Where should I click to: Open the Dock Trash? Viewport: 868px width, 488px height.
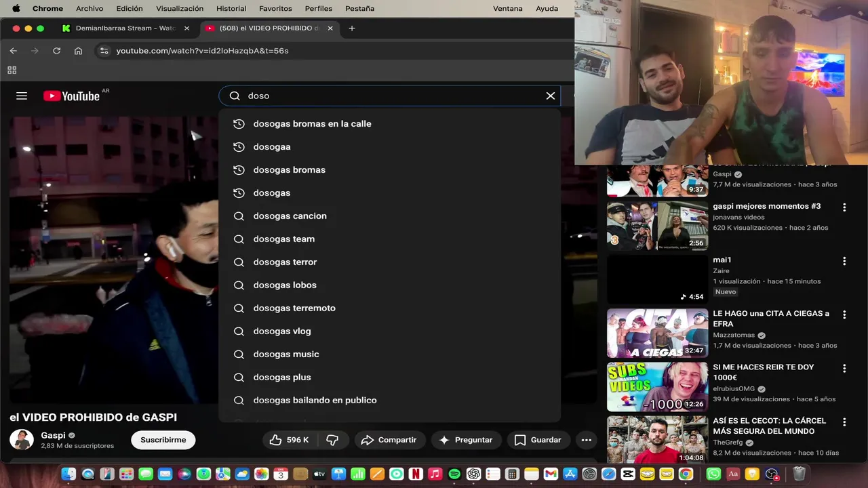(x=799, y=474)
